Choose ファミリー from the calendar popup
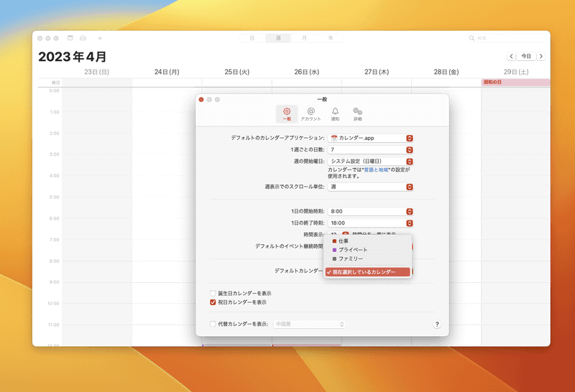 367,258
